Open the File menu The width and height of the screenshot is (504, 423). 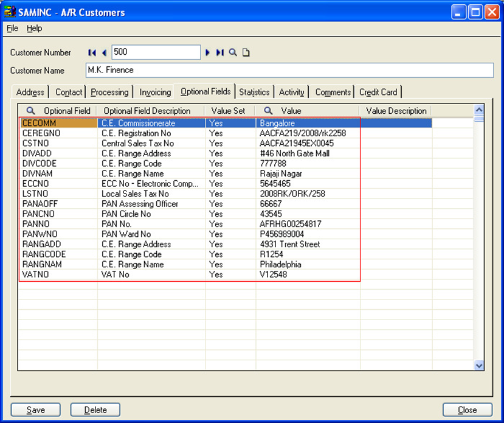[x=12, y=29]
